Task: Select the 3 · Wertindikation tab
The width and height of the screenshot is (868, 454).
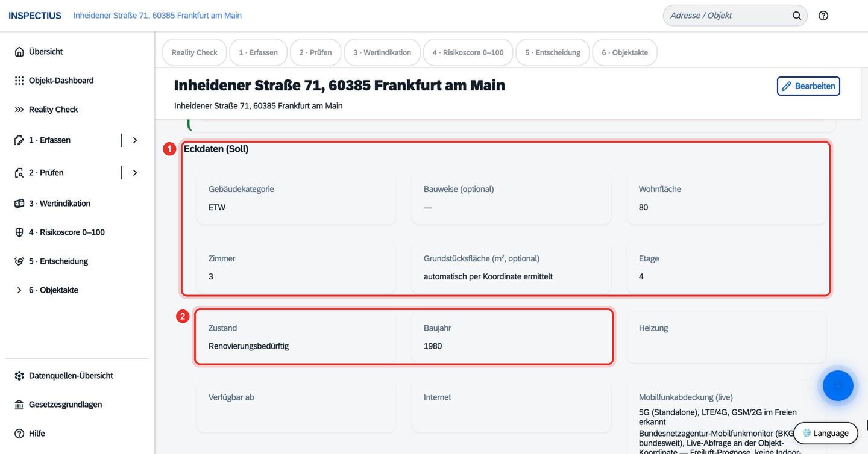Action: [x=382, y=52]
